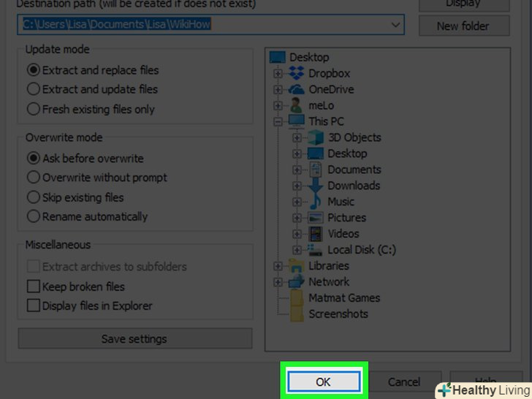Click the Matmat Games folder icon

click(x=297, y=298)
